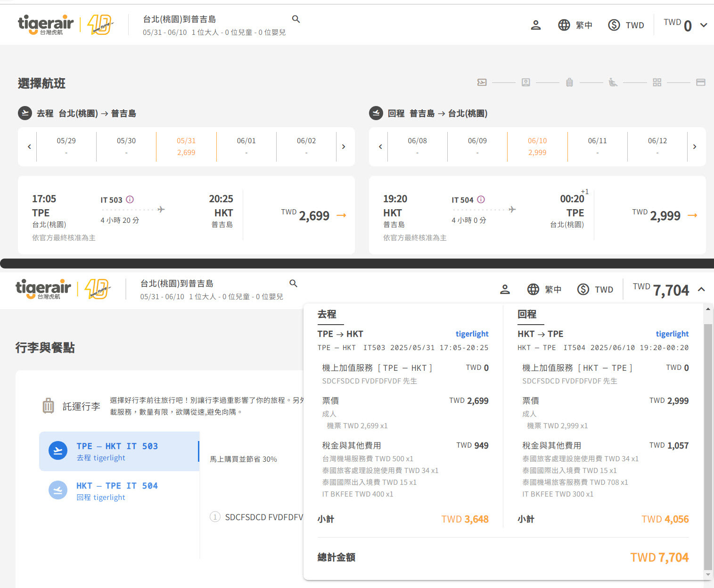The width and height of the screenshot is (714, 588).
Task: Click the add-ons grid step icon
Action: (x=657, y=82)
